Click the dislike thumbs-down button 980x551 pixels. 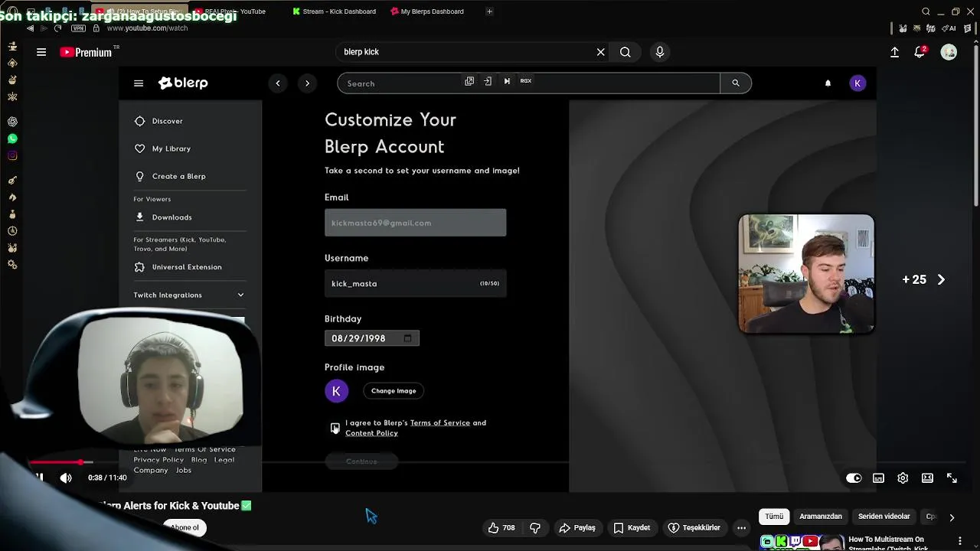point(535,528)
